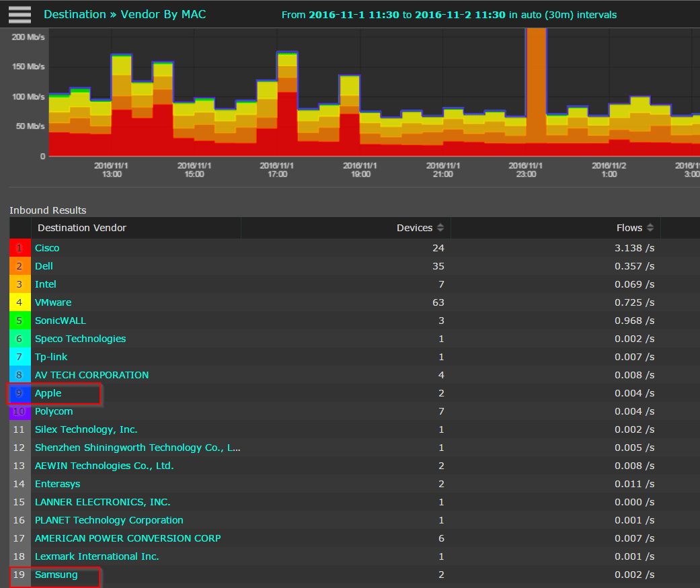This screenshot has height=588, width=700.
Task: Click the Destination Vendor column header
Action: click(82, 228)
